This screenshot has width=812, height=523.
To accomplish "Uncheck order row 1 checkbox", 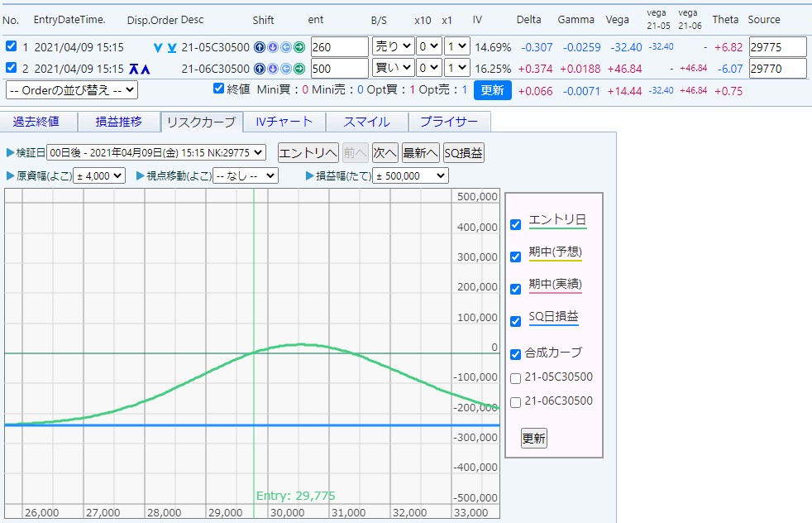I will (x=11, y=46).
